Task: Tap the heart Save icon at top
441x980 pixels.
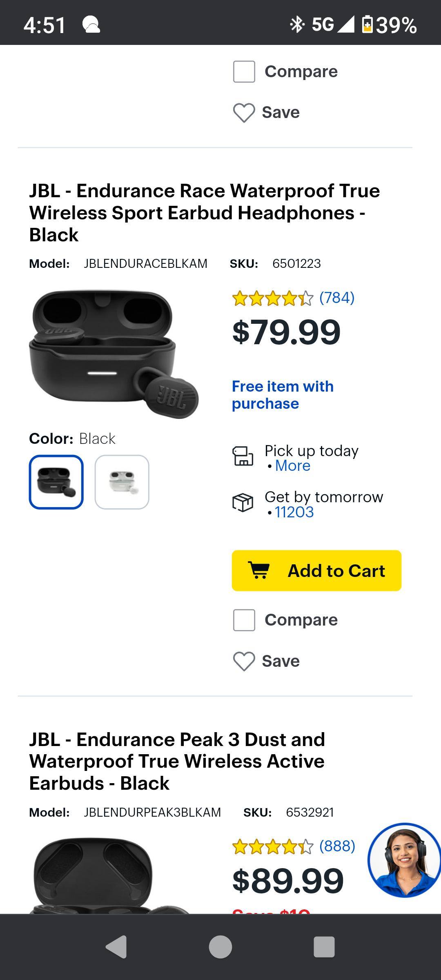Action: point(244,113)
